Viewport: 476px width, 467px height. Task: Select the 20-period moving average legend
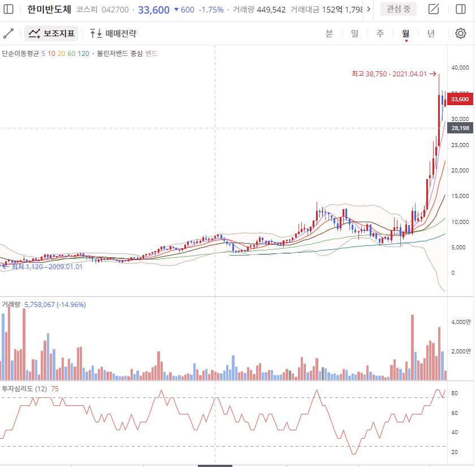pos(61,54)
